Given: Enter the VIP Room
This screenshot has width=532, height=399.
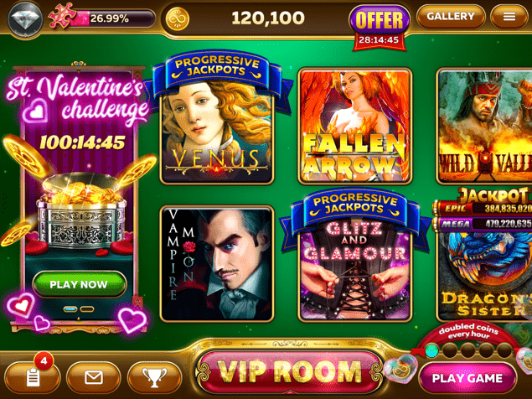Looking at the screenshot, I should (290, 371).
